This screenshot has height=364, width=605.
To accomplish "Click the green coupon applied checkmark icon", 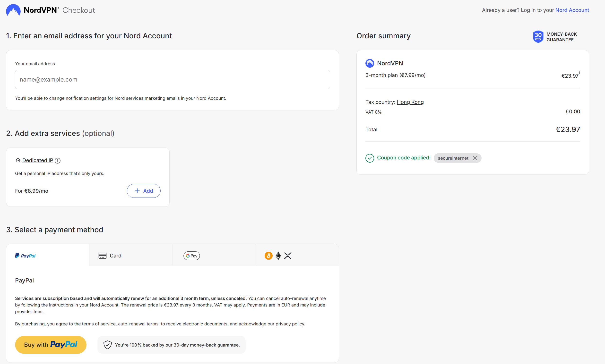I will click(x=370, y=158).
